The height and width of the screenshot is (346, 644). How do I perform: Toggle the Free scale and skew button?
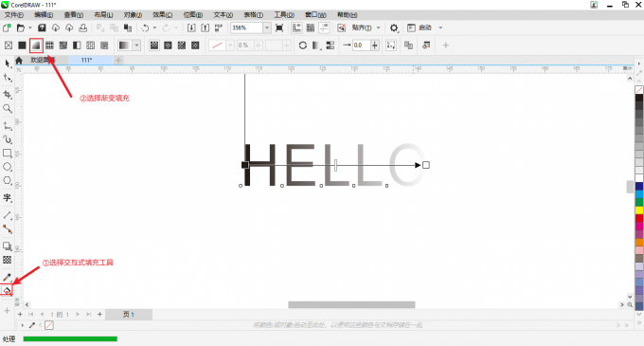coord(391,46)
